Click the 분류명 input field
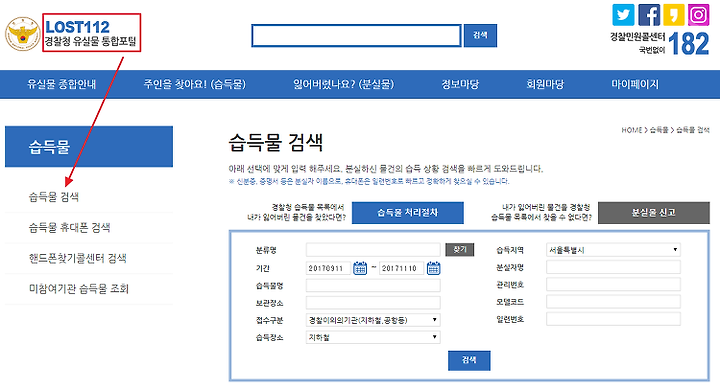Screen dimensions: 720x389 pos(373,250)
